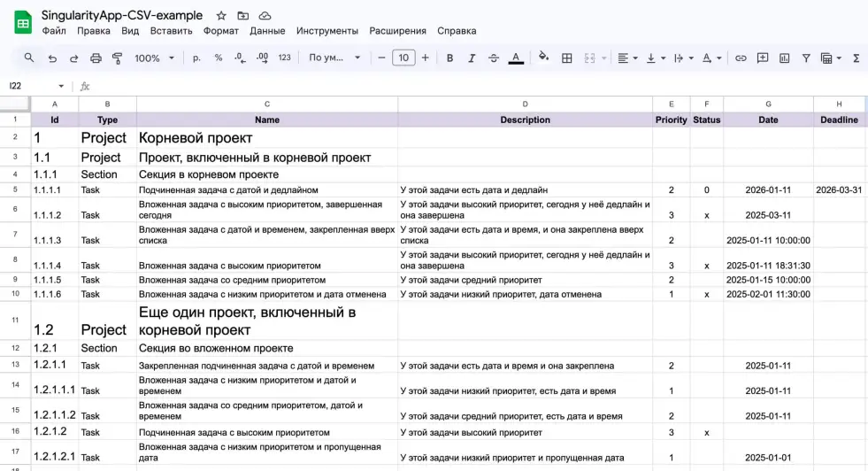The width and height of the screenshot is (868, 471).
Task: Open the Вставить menu
Action: pyautogui.click(x=171, y=30)
